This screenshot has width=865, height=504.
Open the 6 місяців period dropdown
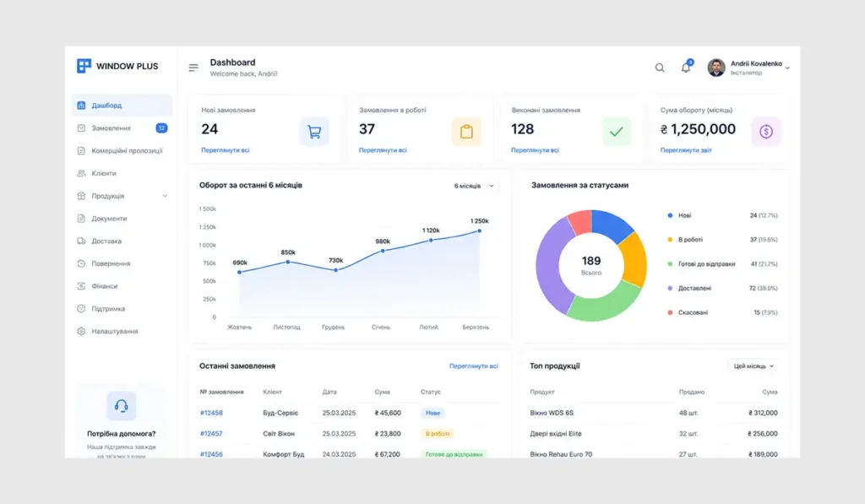pos(474,186)
